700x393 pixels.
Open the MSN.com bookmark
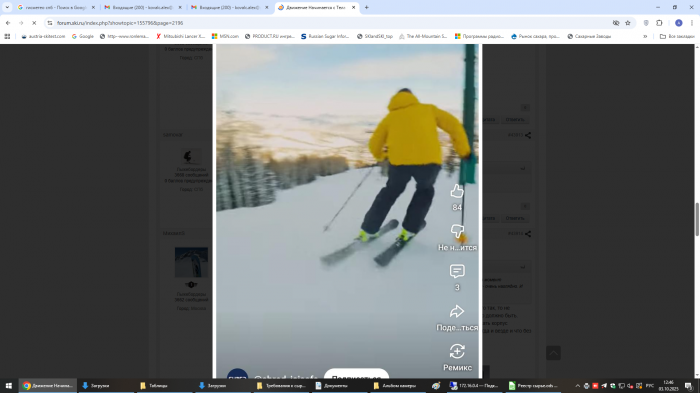225,36
